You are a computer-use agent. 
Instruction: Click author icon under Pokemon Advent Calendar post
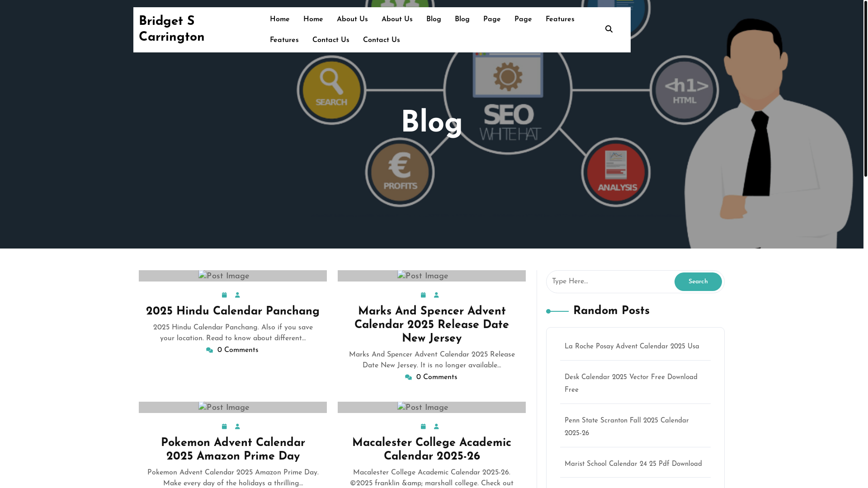click(x=237, y=427)
